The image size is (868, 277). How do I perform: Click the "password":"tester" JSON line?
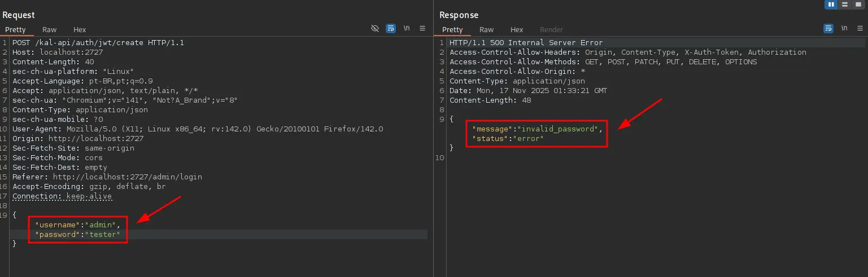click(78, 235)
